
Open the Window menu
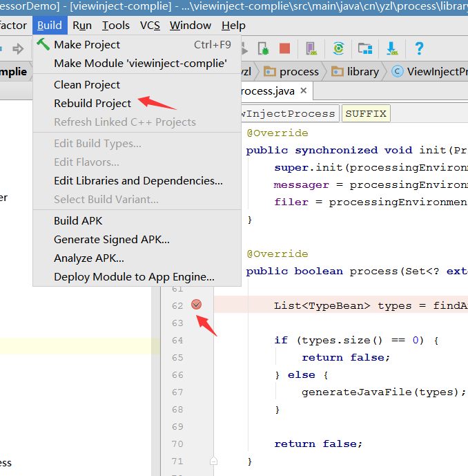pyautogui.click(x=191, y=25)
